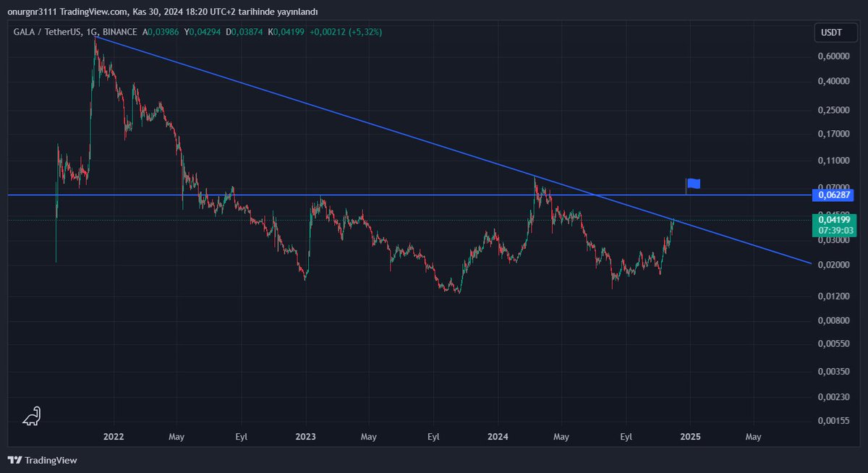This screenshot has height=473, width=868.
Task: Select the Eyl label on the time axis
Action: click(x=626, y=437)
